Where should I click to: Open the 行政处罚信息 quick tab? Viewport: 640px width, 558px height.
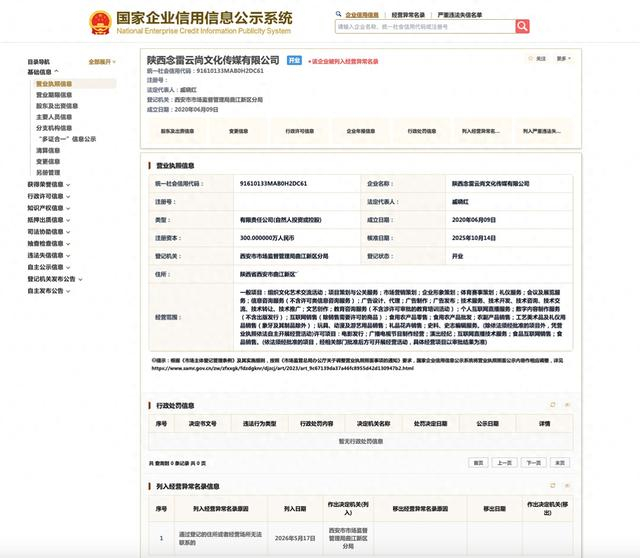click(x=422, y=131)
